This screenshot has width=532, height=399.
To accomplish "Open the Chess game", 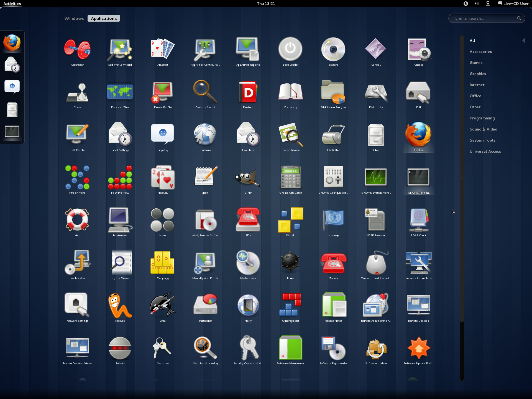I will tap(77, 94).
